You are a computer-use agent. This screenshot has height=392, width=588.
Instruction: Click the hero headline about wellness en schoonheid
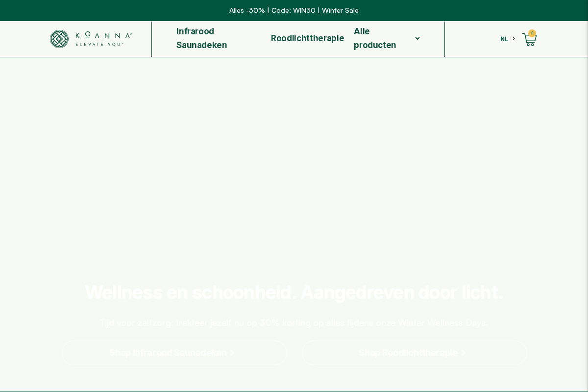(x=294, y=293)
